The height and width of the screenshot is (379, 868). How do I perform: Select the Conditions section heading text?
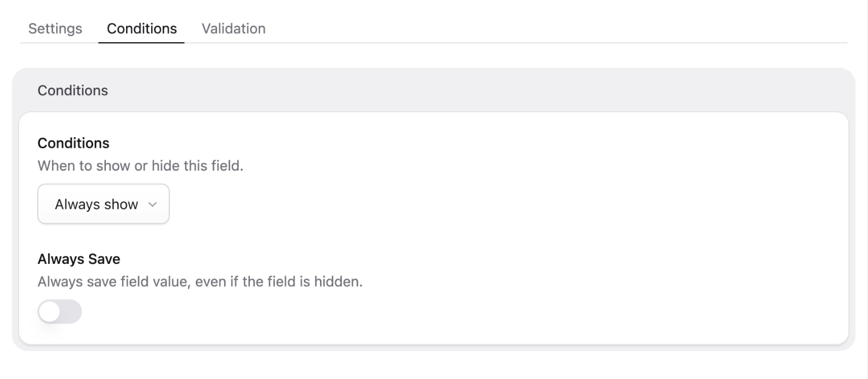point(73,143)
